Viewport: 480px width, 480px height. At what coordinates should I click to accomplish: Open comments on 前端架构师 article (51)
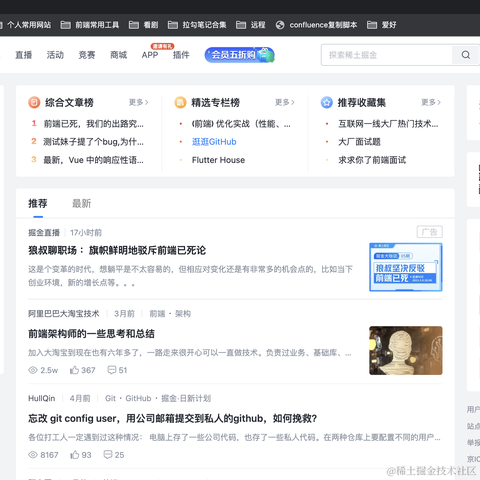(x=112, y=370)
